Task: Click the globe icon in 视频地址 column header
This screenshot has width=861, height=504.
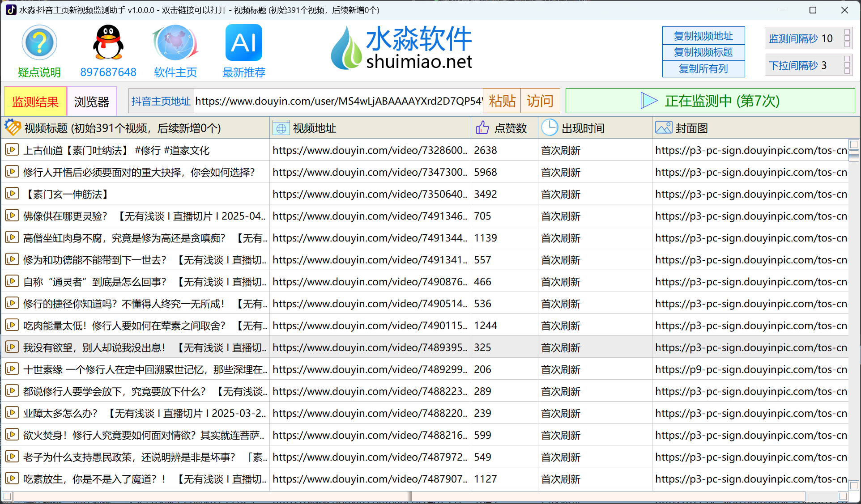Action: (281, 128)
